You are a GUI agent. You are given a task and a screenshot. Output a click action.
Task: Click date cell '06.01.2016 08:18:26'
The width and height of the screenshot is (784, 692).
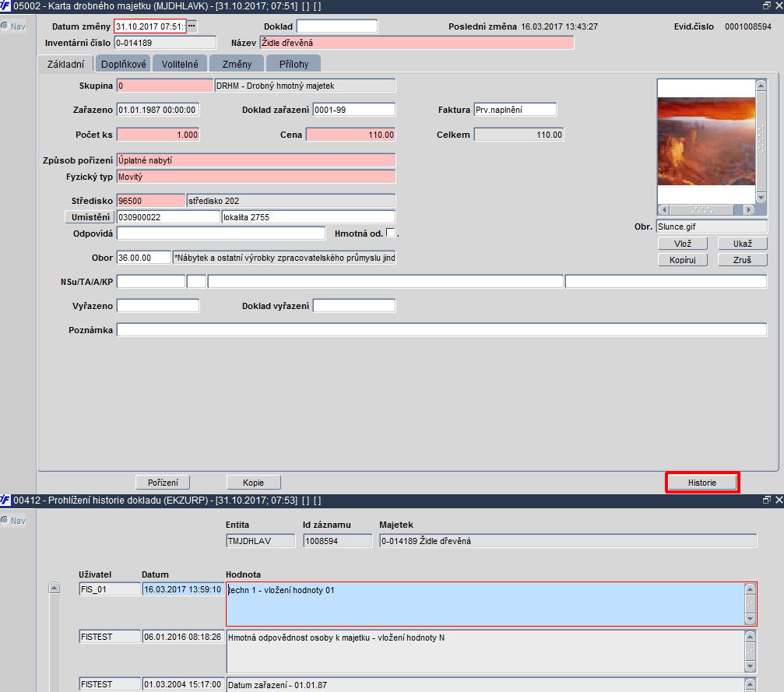pos(183,637)
